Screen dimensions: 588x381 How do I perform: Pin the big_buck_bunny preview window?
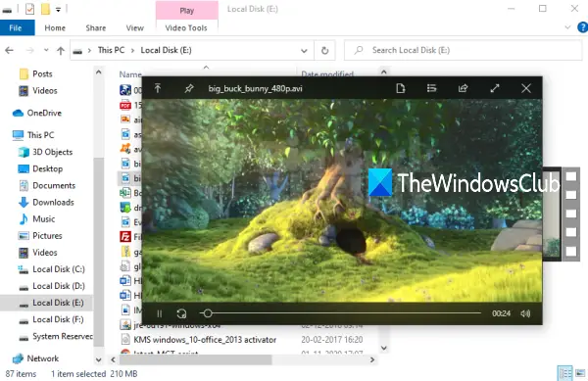click(x=188, y=88)
